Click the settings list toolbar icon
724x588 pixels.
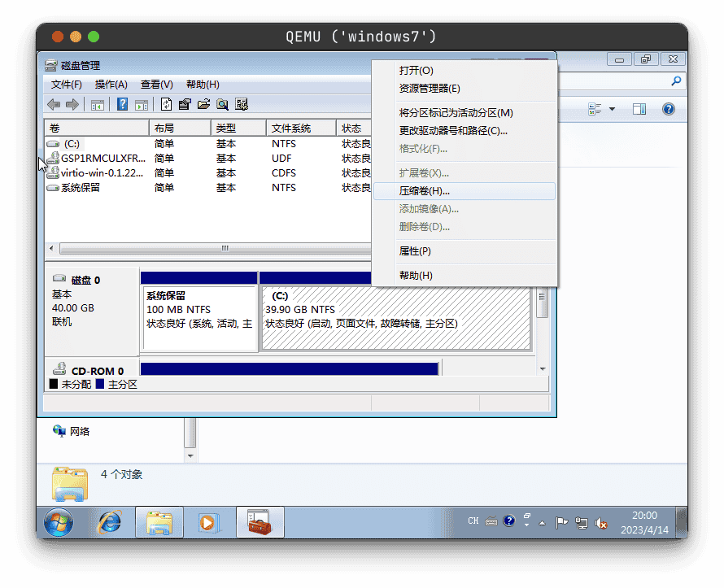[242, 104]
